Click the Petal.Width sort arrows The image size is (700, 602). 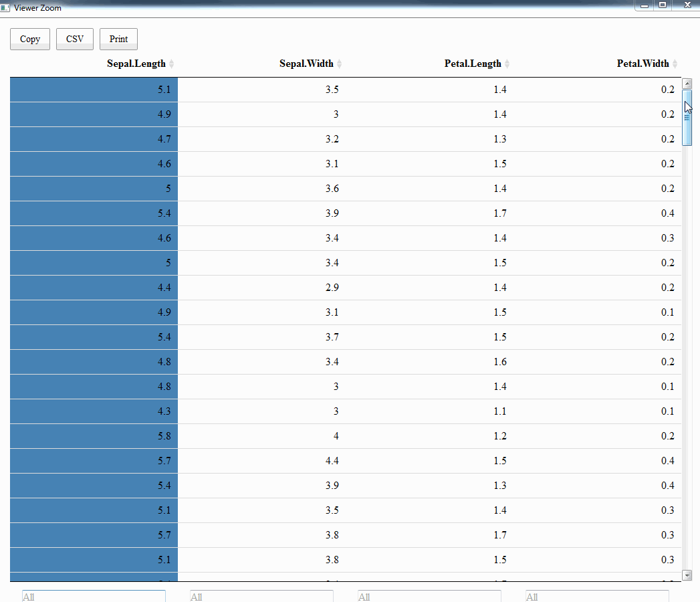tap(675, 64)
